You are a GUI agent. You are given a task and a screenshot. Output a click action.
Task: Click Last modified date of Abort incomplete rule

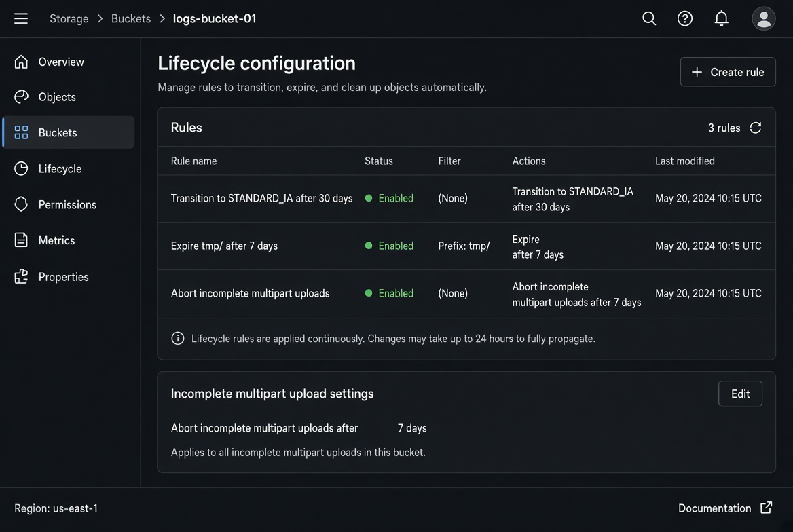click(708, 293)
